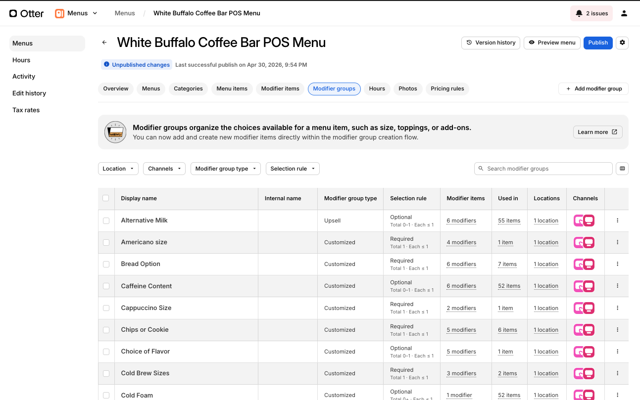Open the Hours page in sidebar

pos(21,60)
